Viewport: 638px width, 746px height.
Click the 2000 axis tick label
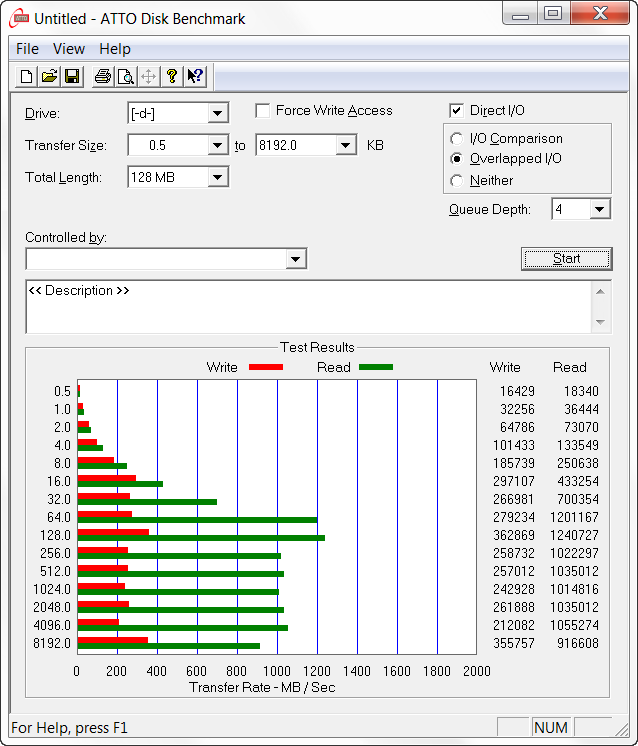click(x=477, y=671)
